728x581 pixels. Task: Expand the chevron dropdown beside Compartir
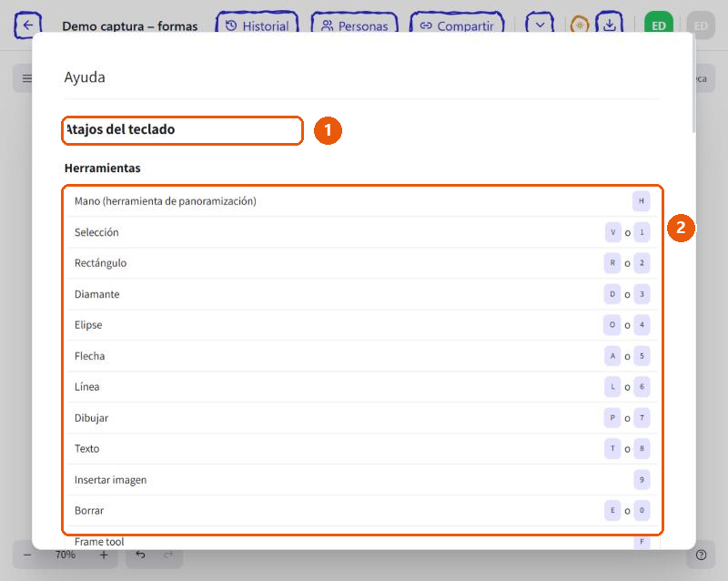(540, 25)
